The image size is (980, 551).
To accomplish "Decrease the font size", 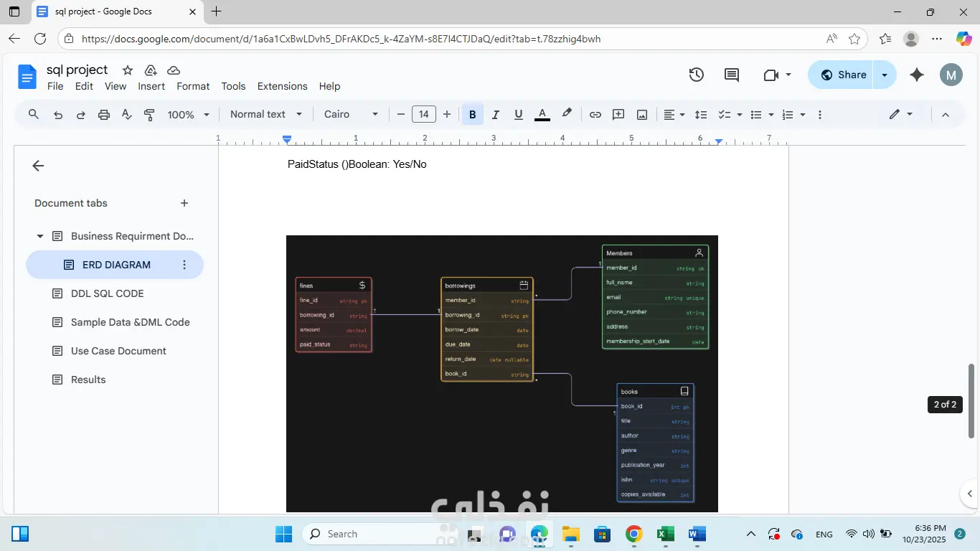I will pyautogui.click(x=401, y=115).
